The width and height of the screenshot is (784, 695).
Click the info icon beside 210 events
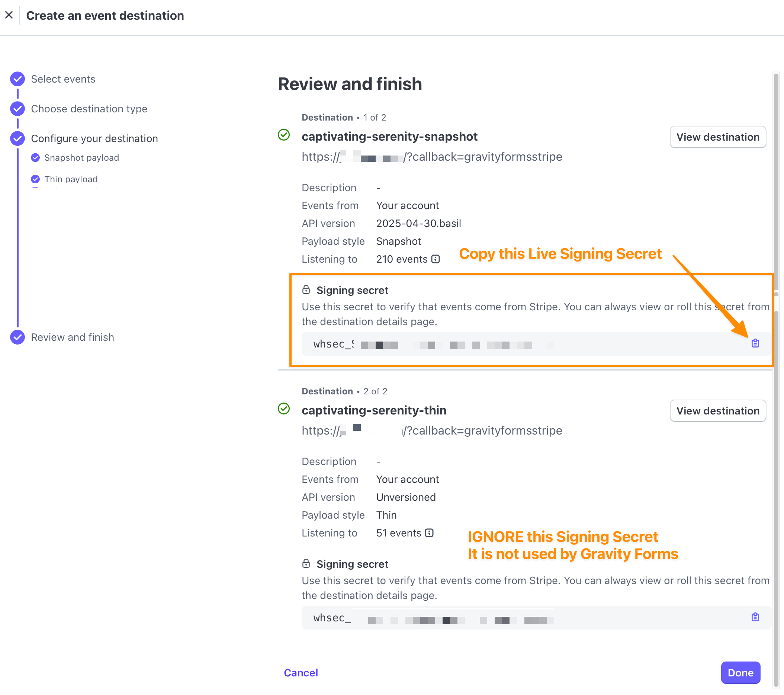(436, 259)
